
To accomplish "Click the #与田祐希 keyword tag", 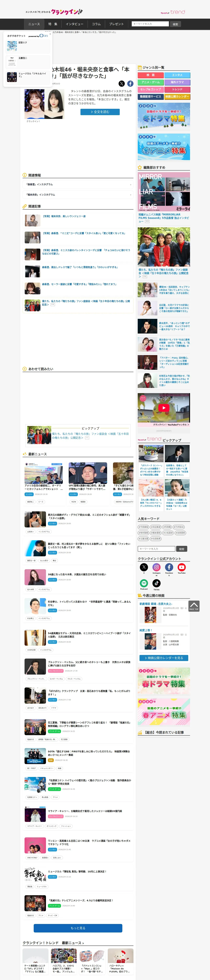I will pyautogui.click(x=156, y=539).
